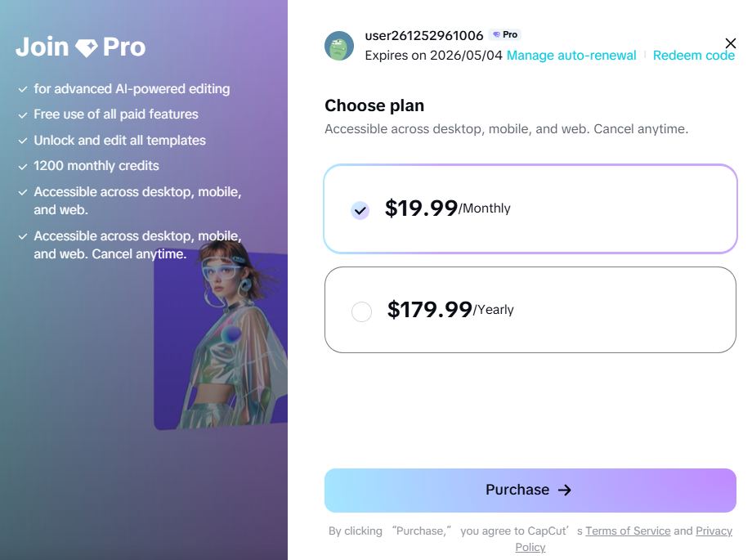This screenshot has width=752, height=560.
Task: Open the Terms of Service link
Action: (x=628, y=531)
